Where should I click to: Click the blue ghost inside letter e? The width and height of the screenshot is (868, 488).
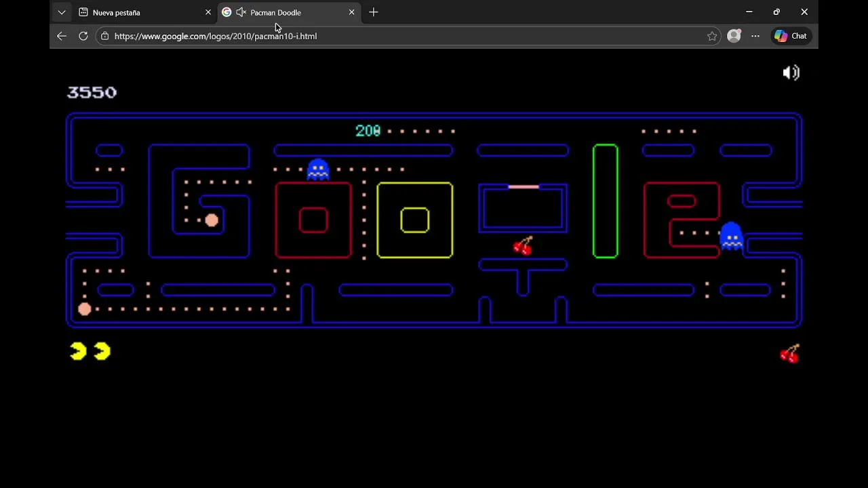click(731, 235)
